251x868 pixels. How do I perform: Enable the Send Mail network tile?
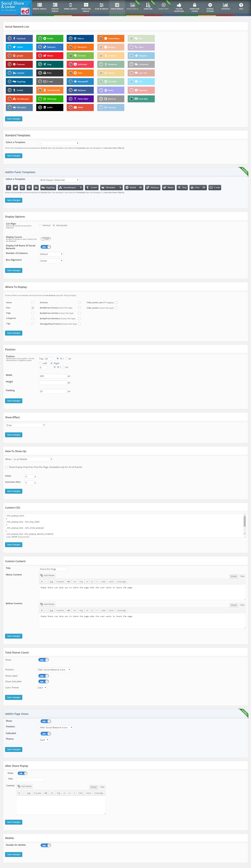click(x=141, y=99)
